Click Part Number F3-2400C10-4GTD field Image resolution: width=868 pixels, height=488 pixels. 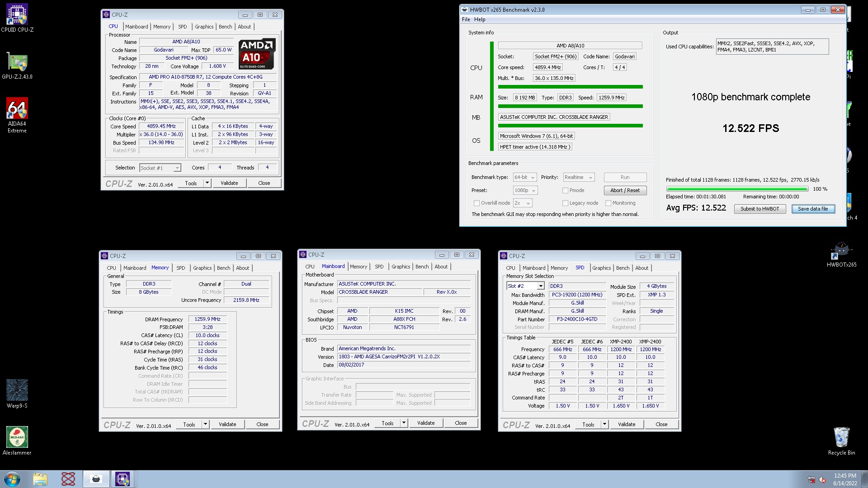coord(577,319)
